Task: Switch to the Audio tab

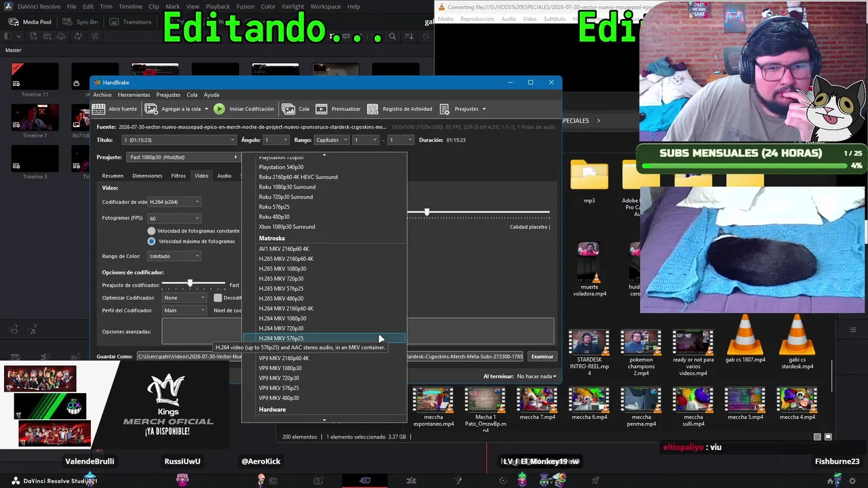Action: [x=224, y=176]
